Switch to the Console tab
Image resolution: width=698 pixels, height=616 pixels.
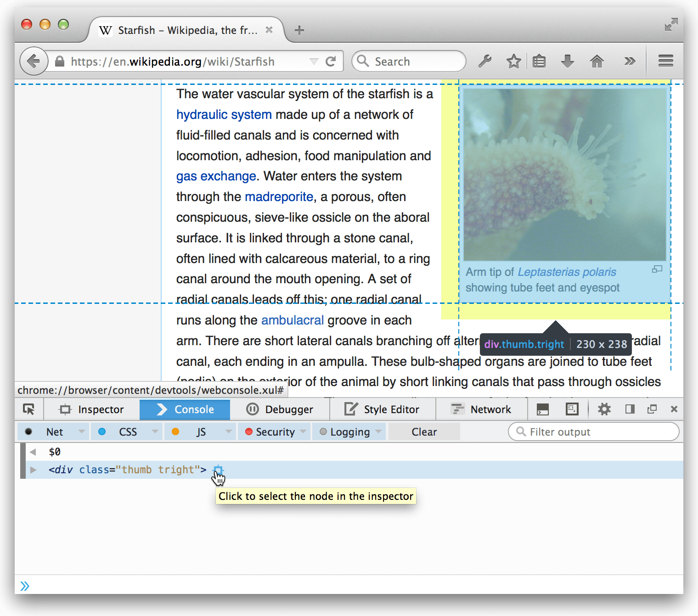pos(185,409)
